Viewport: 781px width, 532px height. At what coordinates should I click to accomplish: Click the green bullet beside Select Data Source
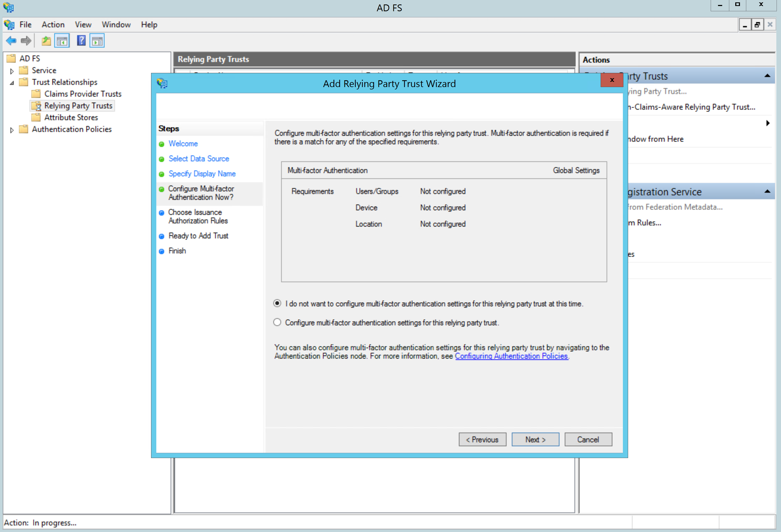(x=162, y=159)
